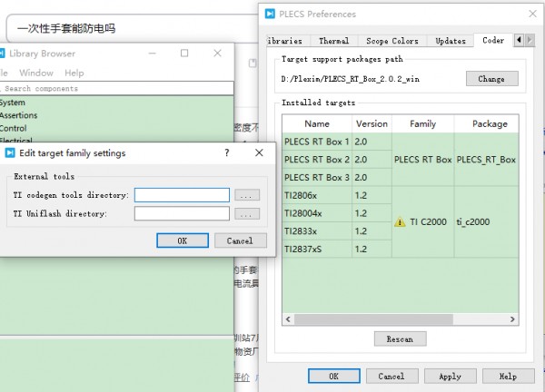Minimize the Library Browser window
Viewport: 545px width, 392px height.
pos(152,54)
